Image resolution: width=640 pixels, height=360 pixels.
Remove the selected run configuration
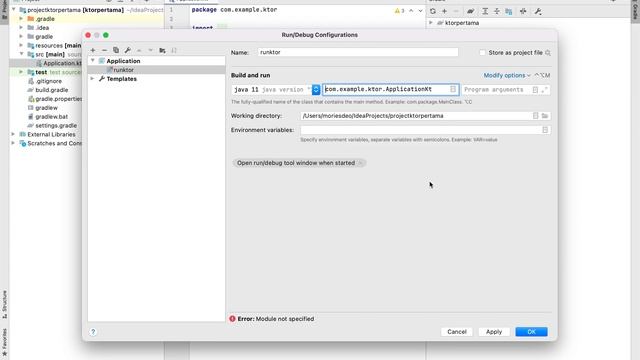point(104,50)
